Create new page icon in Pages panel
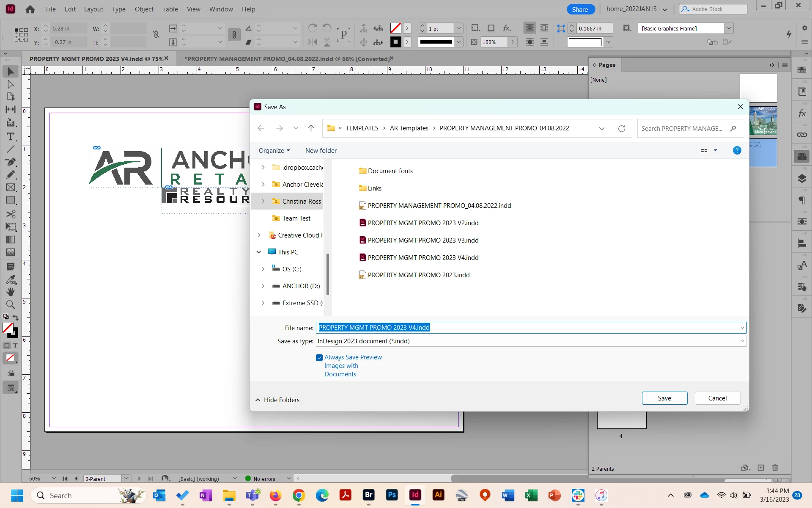 pos(761,468)
